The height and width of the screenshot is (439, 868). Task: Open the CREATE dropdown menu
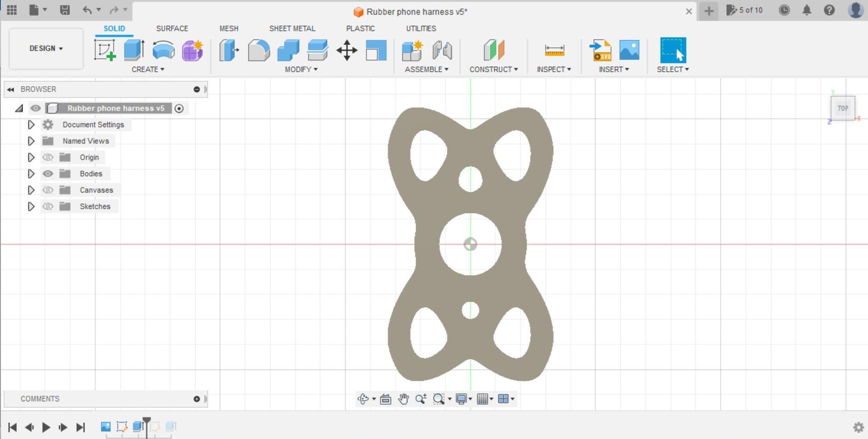click(x=148, y=69)
